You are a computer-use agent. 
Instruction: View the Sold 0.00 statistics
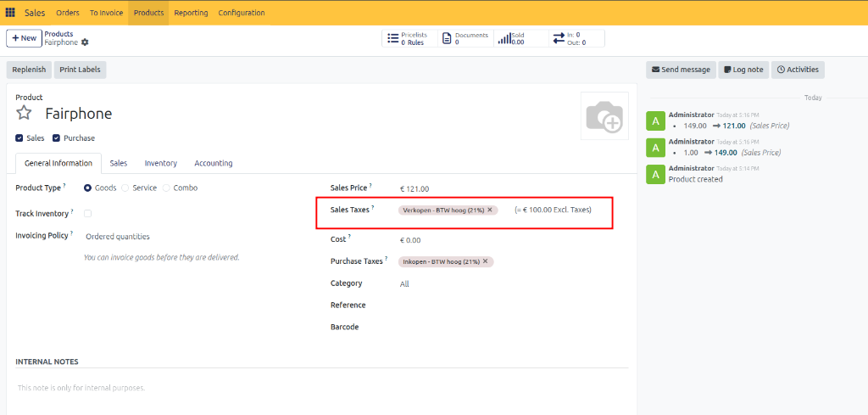click(x=520, y=38)
